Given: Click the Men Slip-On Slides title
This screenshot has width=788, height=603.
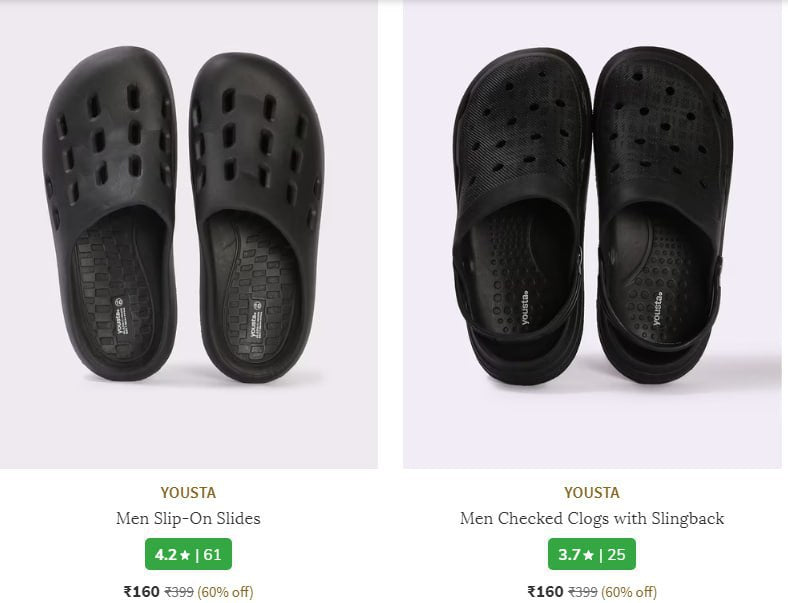Looking at the screenshot, I should 188,519.
